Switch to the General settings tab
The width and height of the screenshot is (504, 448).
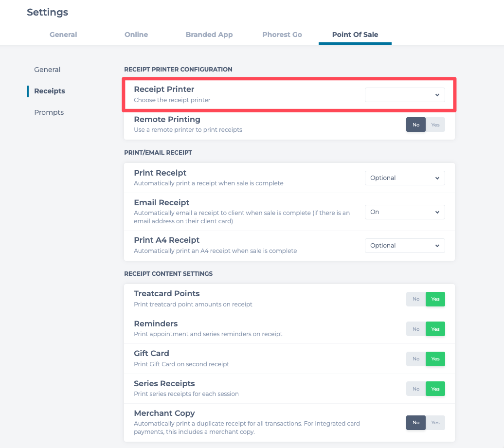pyautogui.click(x=63, y=35)
